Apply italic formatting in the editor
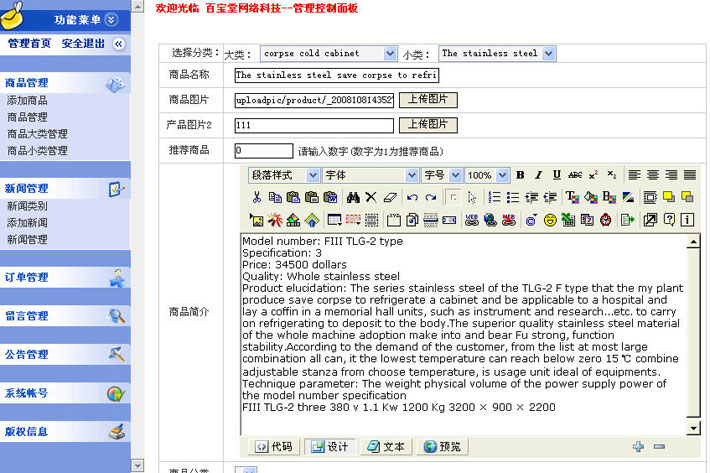This screenshot has width=710, height=473. pyautogui.click(x=538, y=175)
